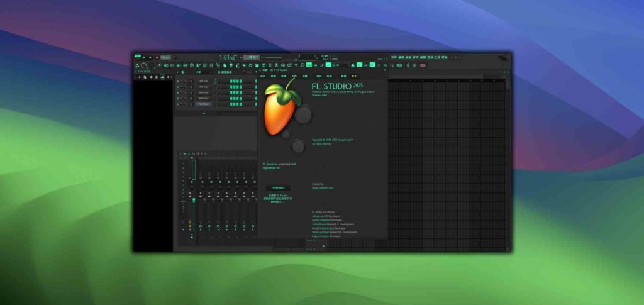Move the mixer master volume fader
Viewport: 644px width, 305px height.
[x=194, y=200]
